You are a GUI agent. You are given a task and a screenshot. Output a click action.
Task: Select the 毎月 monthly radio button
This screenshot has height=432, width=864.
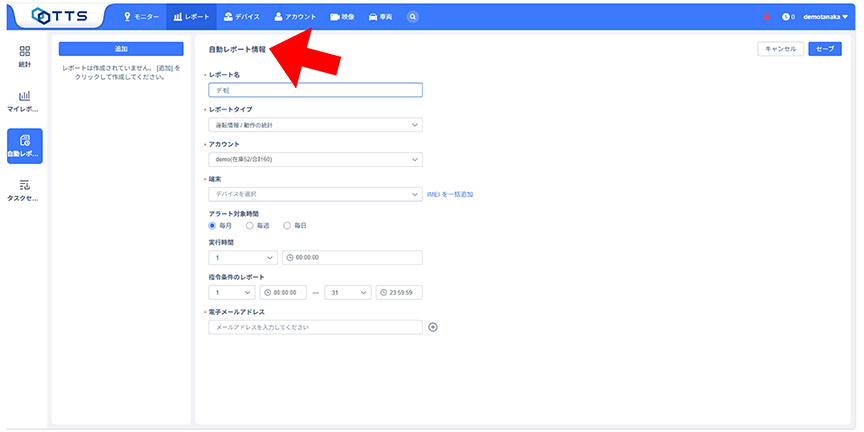212,225
